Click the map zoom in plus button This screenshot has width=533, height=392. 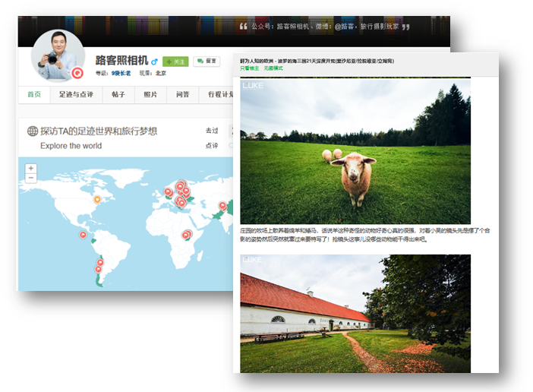point(31,168)
